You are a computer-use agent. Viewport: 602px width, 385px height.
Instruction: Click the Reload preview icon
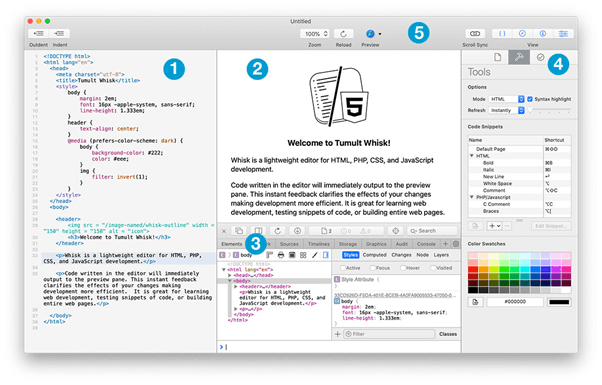coord(343,34)
